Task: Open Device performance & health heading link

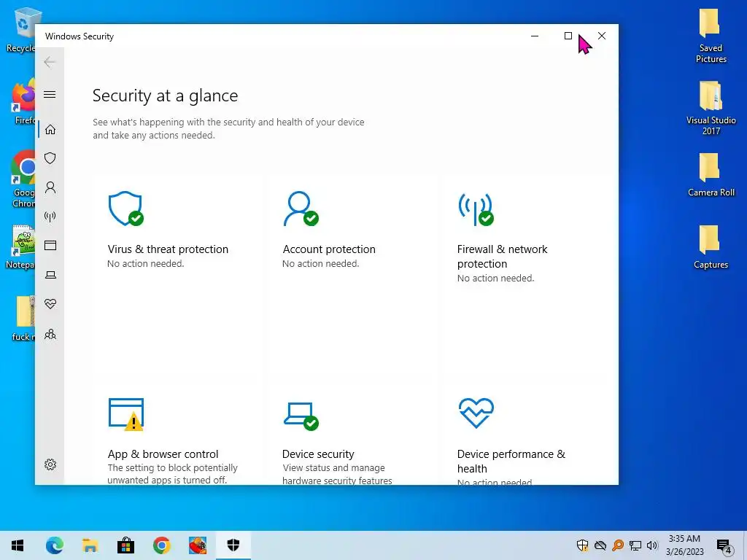Action: 511,461
